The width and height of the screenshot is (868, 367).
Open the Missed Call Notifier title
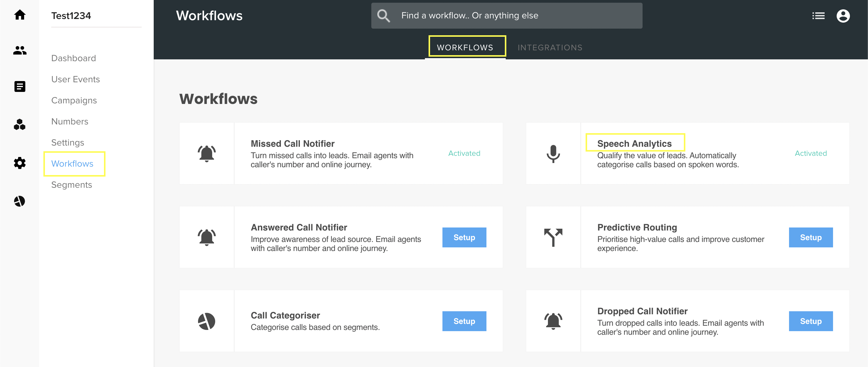point(292,143)
